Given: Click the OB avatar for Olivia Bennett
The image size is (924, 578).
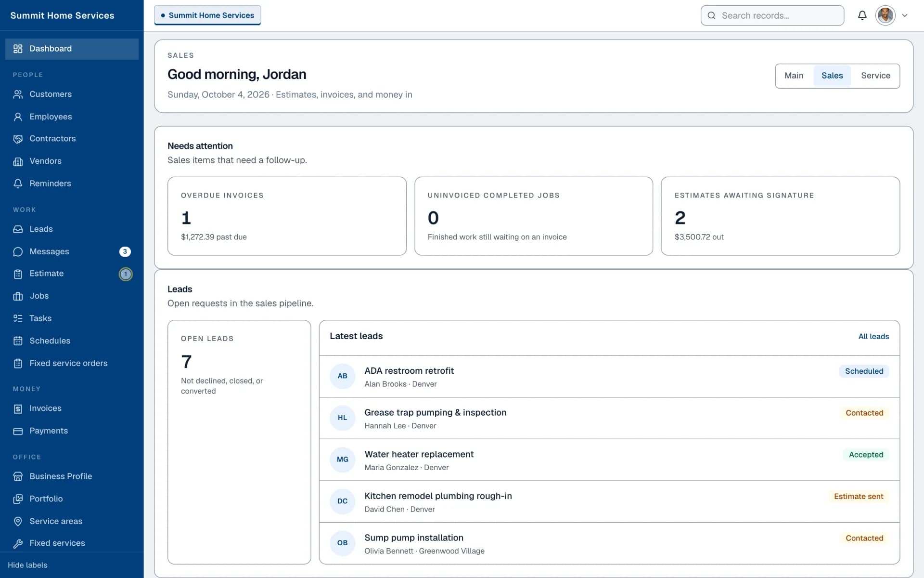Looking at the screenshot, I should click(342, 543).
